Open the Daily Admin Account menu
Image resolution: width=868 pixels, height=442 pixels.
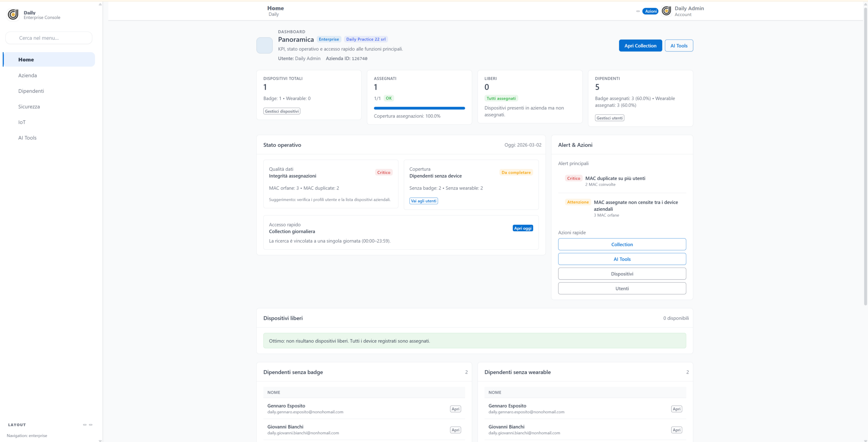pos(689,11)
